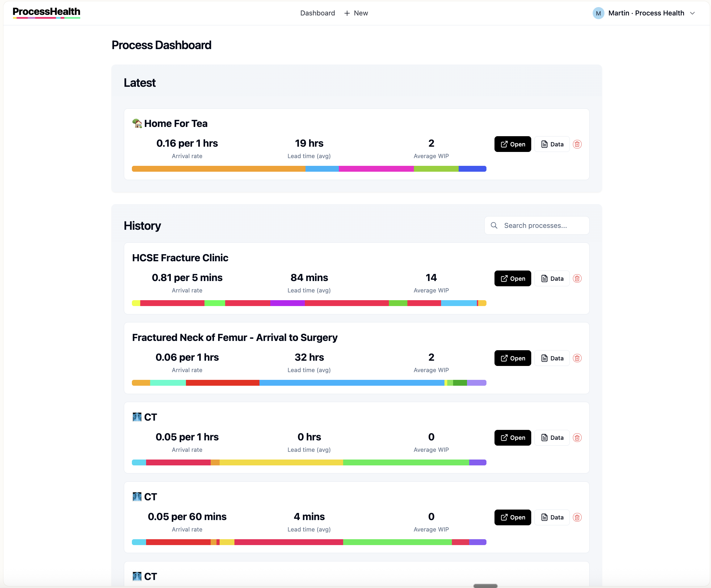Image resolution: width=711 pixels, height=588 pixels.
Task: Click the search magnifier icon
Action: pyautogui.click(x=494, y=225)
